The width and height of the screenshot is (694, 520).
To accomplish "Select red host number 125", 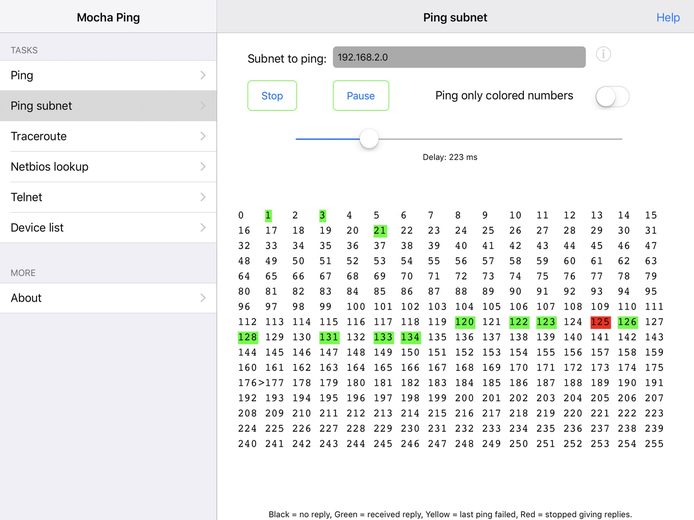I will (x=600, y=322).
